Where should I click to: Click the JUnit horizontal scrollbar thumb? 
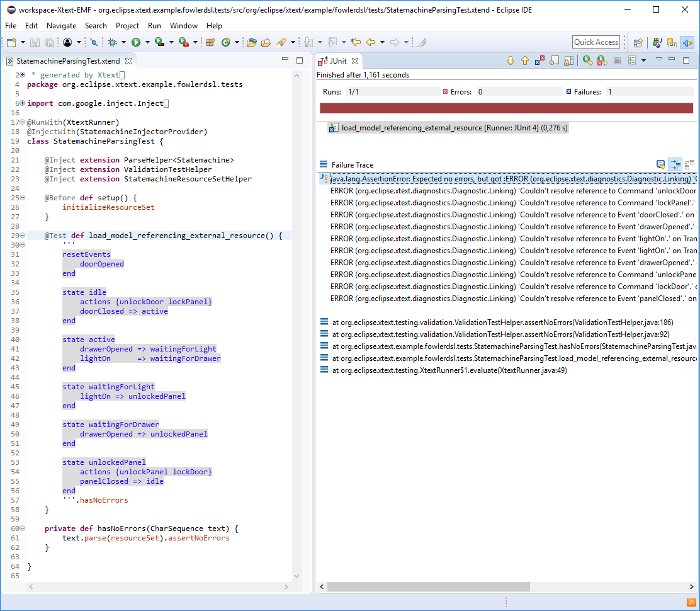[x=429, y=586]
